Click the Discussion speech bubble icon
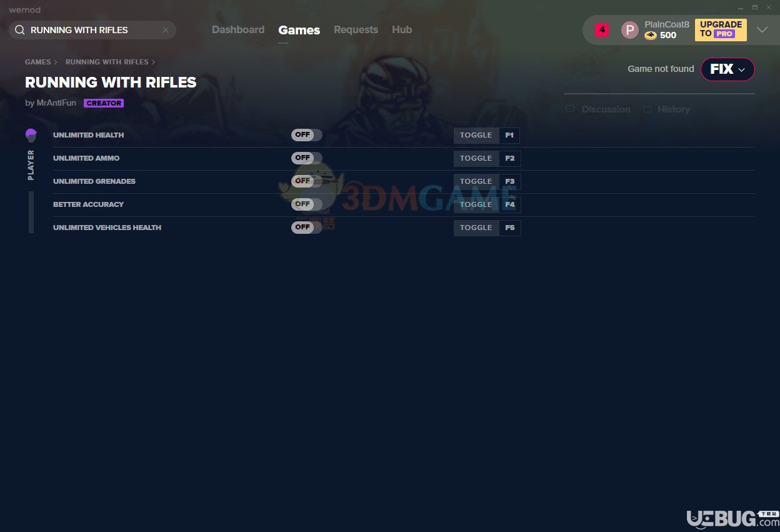 tap(570, 109)
